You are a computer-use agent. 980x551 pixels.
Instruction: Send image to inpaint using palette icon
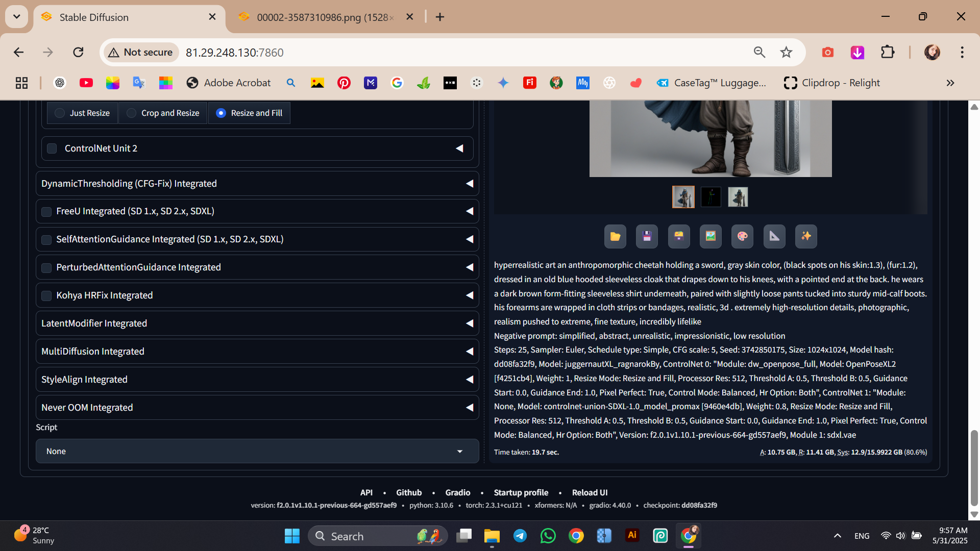click(x=742, y=236)
